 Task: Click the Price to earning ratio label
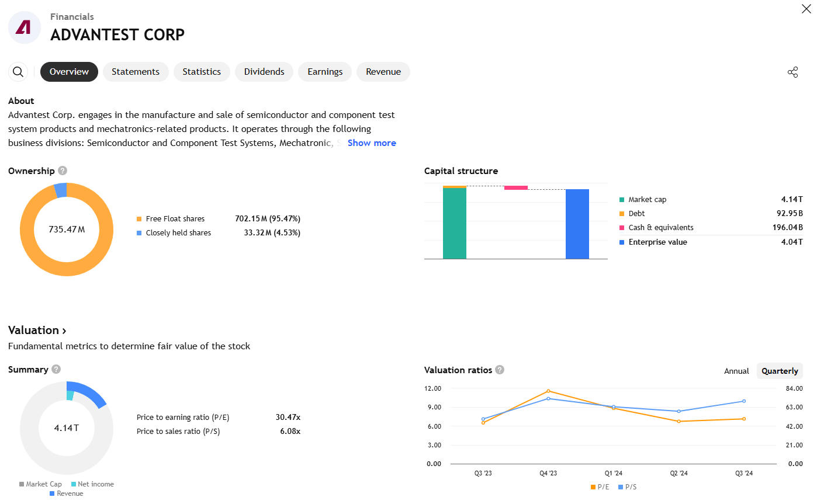183,418
